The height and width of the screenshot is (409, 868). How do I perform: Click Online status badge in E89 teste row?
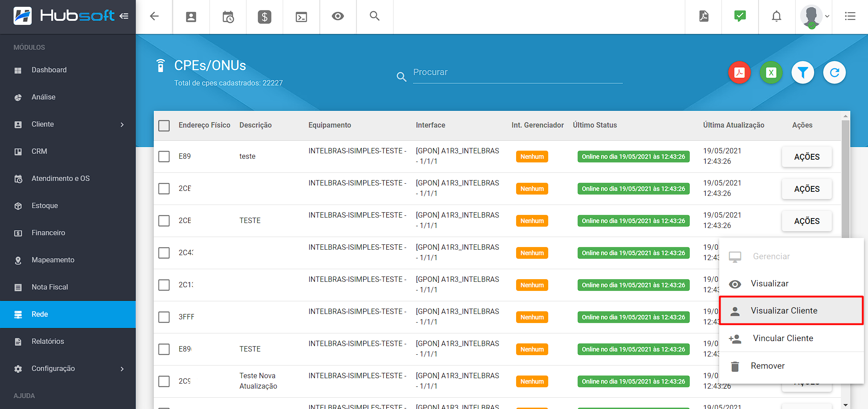tap(633, 157)
